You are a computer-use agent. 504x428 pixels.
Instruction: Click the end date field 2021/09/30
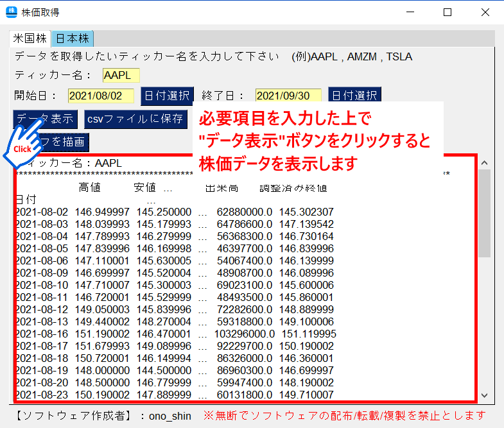pyautogui.click(x=288, y=96)
